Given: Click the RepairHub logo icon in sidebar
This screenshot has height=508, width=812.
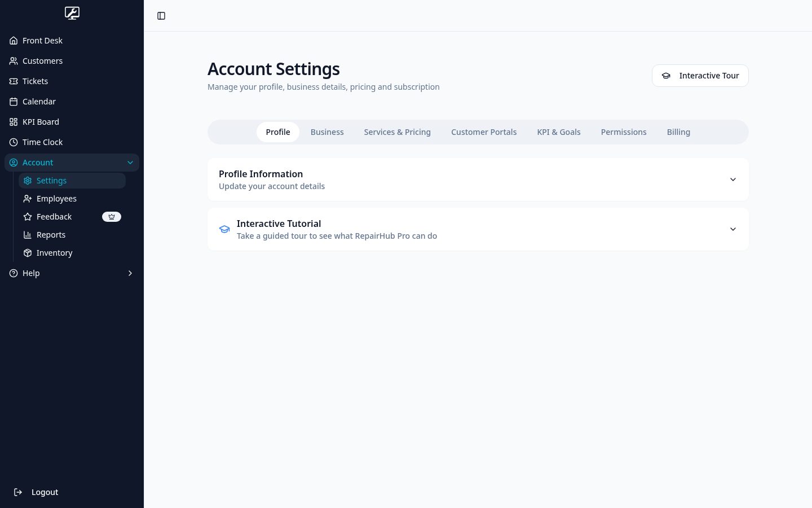Looking at the screenshot, I should point(72,13).
